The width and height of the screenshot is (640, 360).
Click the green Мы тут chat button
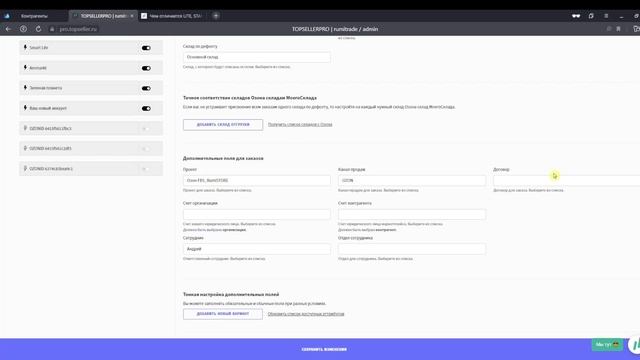(607, 344)
